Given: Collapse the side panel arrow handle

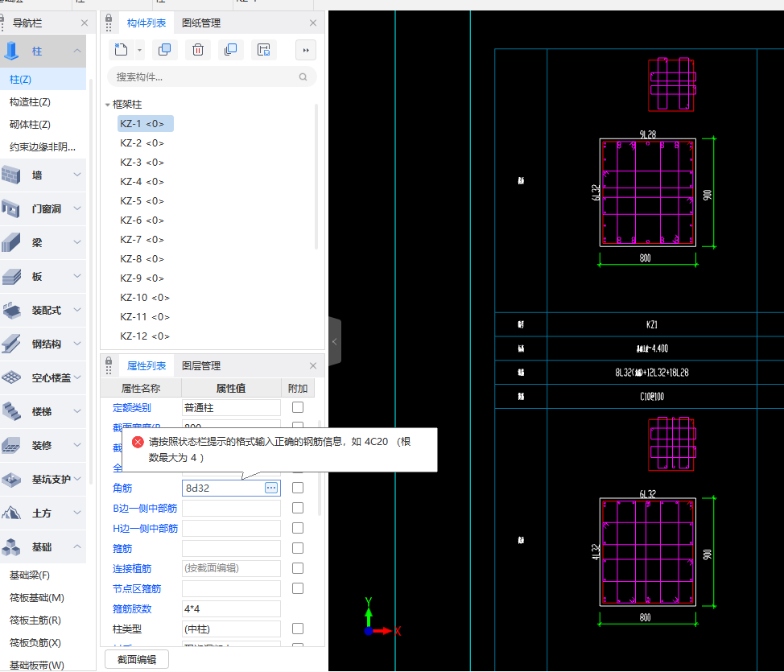Looking at the screenshot, I should 335,341.
